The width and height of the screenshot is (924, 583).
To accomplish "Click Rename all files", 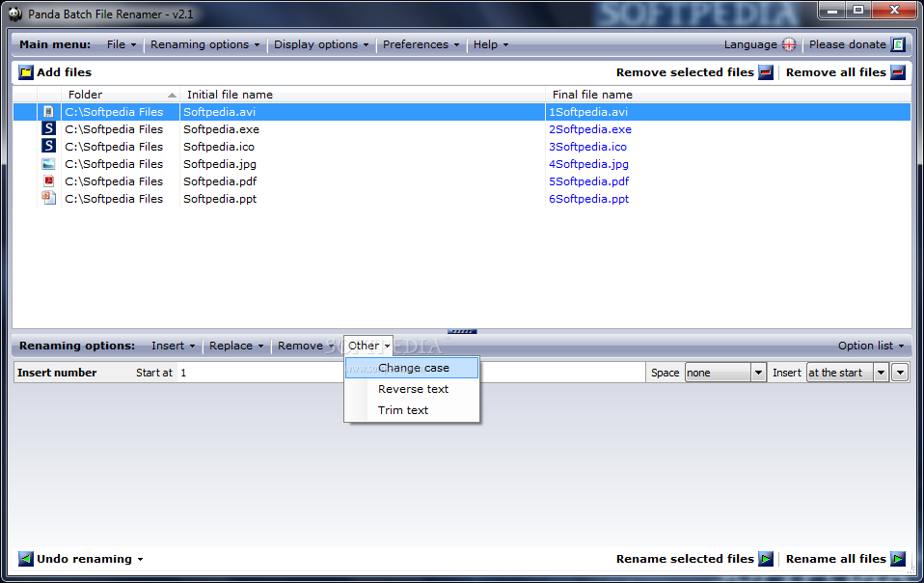I will (846, 559).
